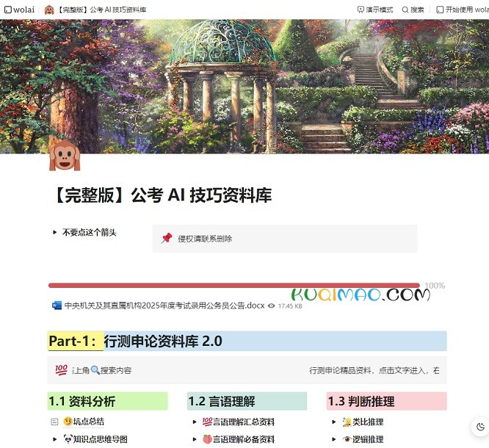
Task: Click the wolai logo icon
Action: pos(8,10)
